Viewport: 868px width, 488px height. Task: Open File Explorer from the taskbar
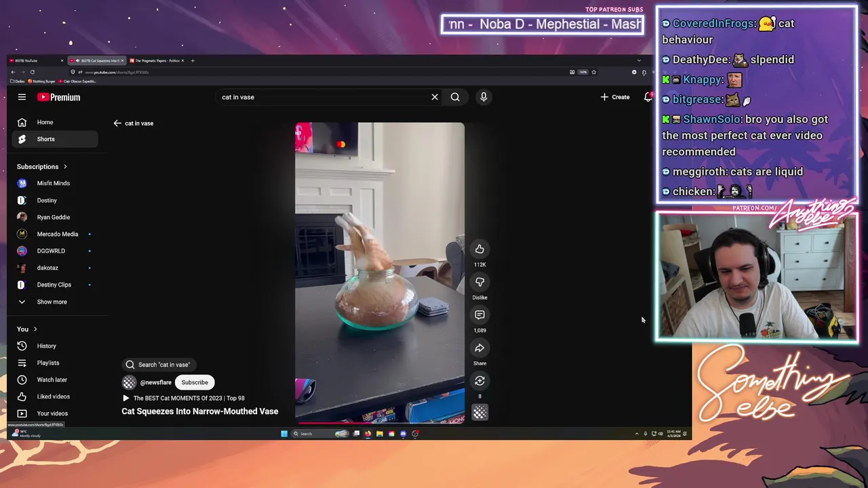coord(380,434)
